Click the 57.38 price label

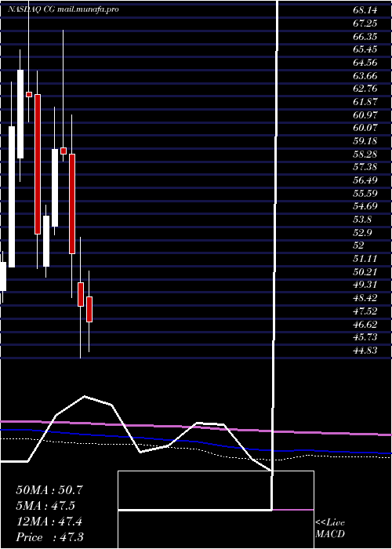click(365, 167)
